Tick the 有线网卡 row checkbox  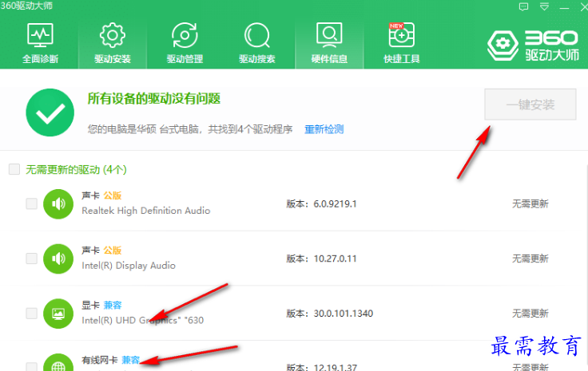click(x=31, y=366)
